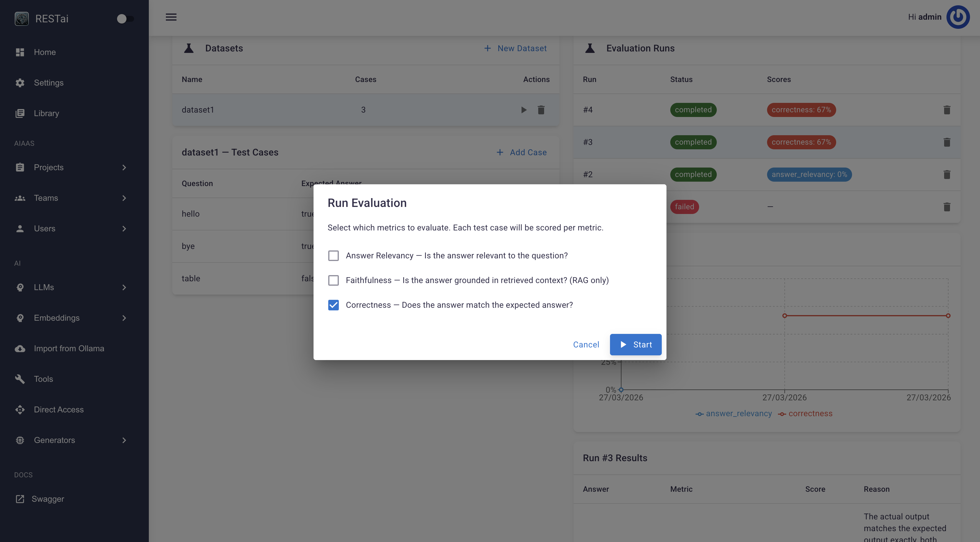Open the Library page
The height and width of the screenshot is (542, 980).
click(x=46, y=113)
